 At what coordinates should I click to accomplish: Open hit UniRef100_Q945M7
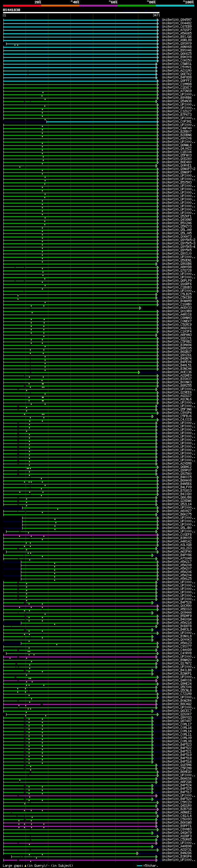[177, 20]
